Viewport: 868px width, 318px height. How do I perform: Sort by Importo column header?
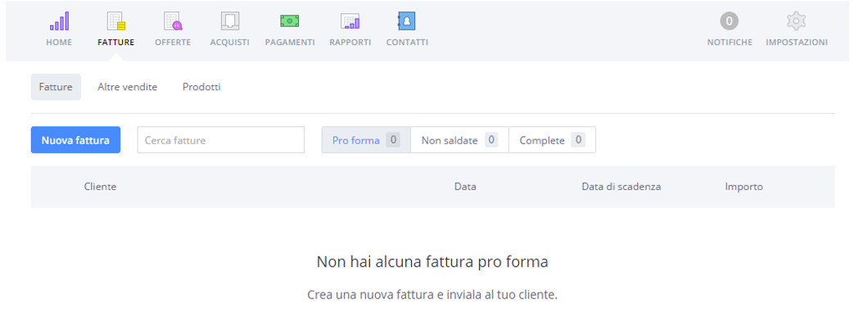click(744, 187)
